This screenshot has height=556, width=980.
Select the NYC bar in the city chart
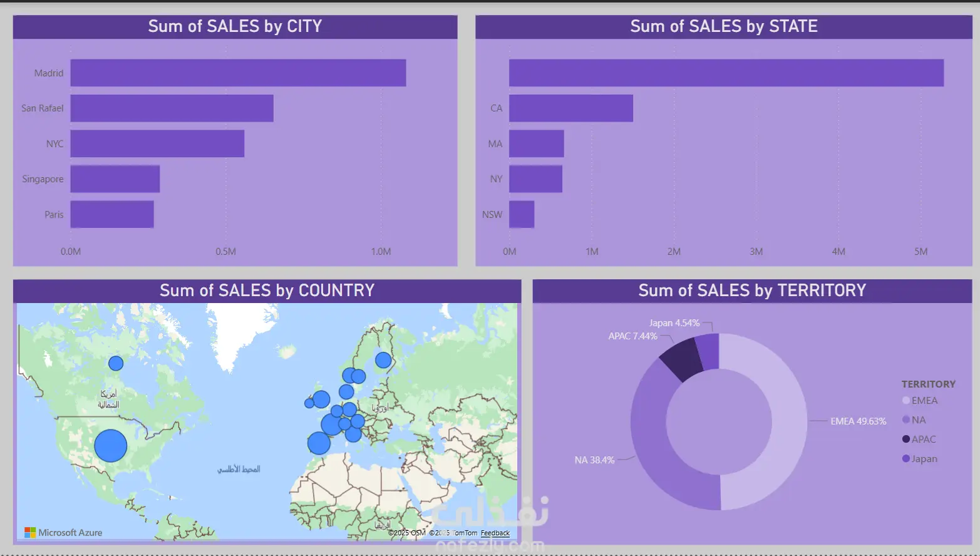coord(157,143)
